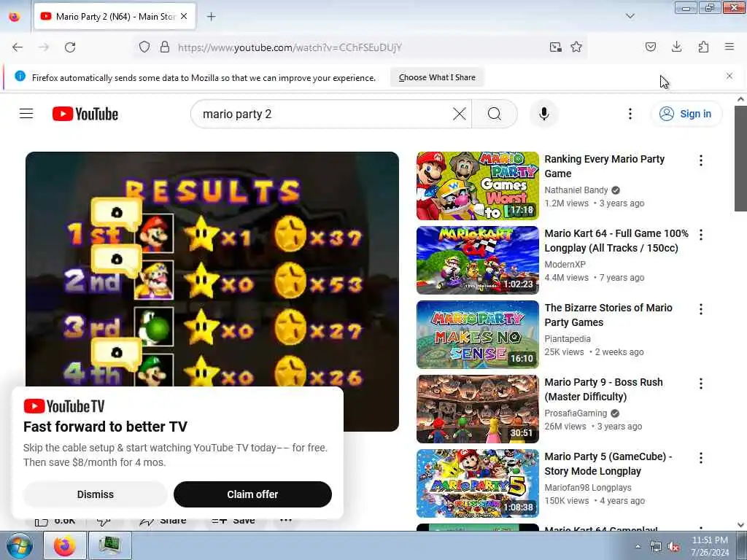This screenshot has width=747, height=560.
Task: Open Ranking Every Mario Party Game thumbnail
Action: point(477,186)
